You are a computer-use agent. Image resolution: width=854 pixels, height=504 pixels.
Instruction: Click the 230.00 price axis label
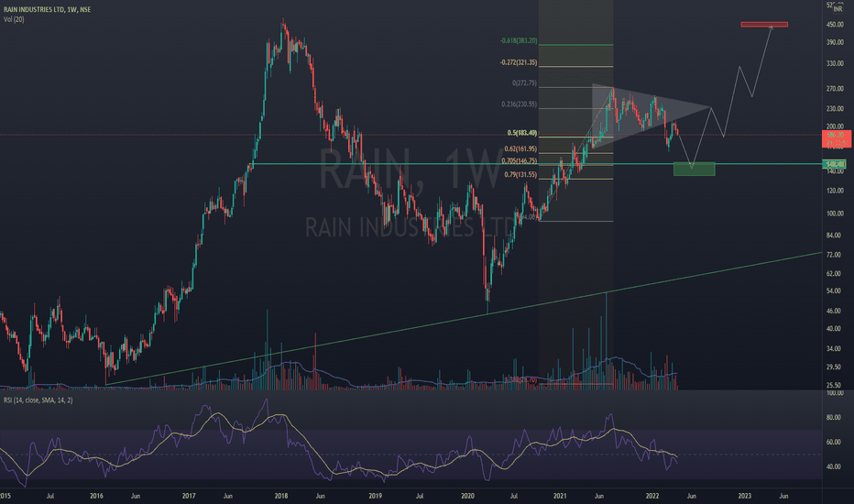[x=835, y=109]
